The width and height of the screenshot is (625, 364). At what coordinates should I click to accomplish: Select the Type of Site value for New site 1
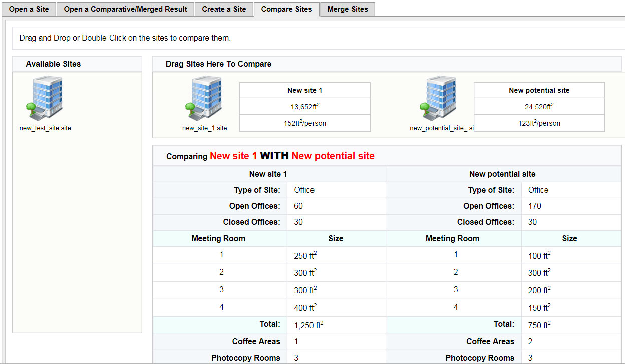[304, 190]
